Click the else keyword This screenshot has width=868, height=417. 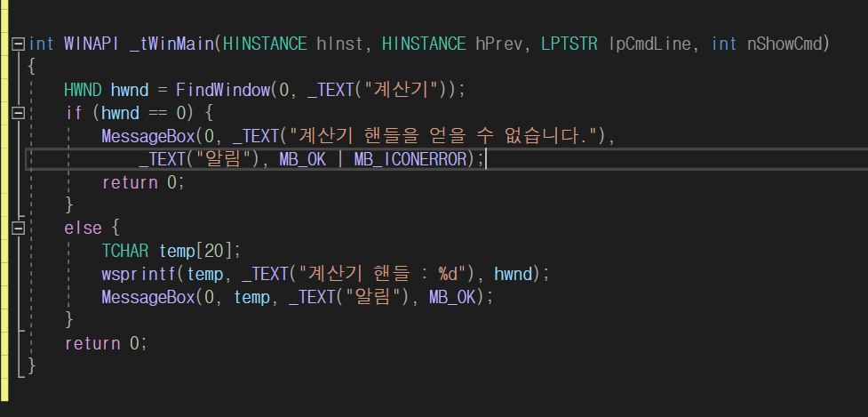(x=83, y=229)
